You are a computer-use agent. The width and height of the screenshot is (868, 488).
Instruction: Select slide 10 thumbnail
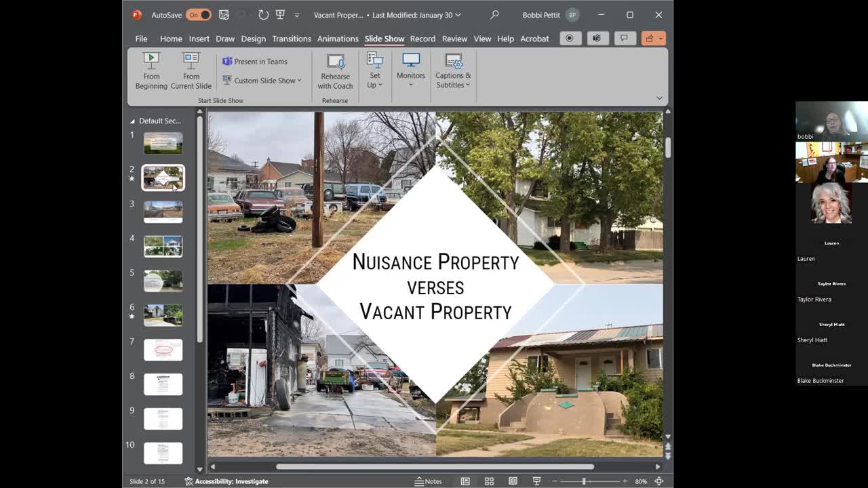point(163,453)
